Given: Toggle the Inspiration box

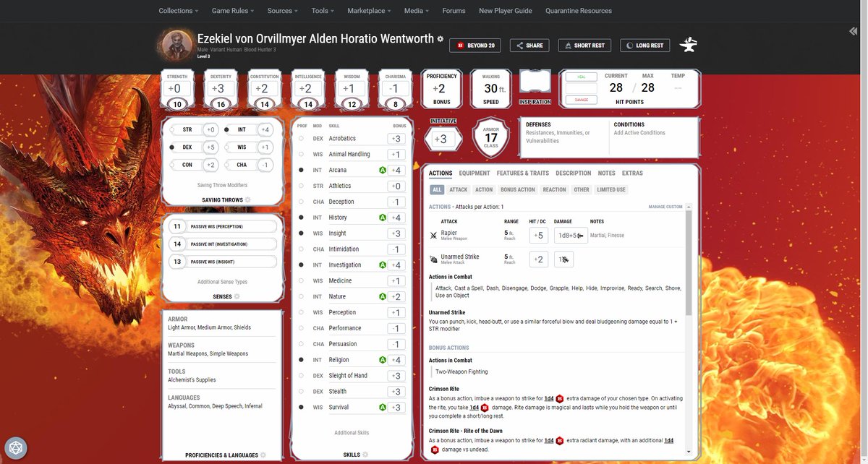Looking at the screenshot, I should [535, 82].
